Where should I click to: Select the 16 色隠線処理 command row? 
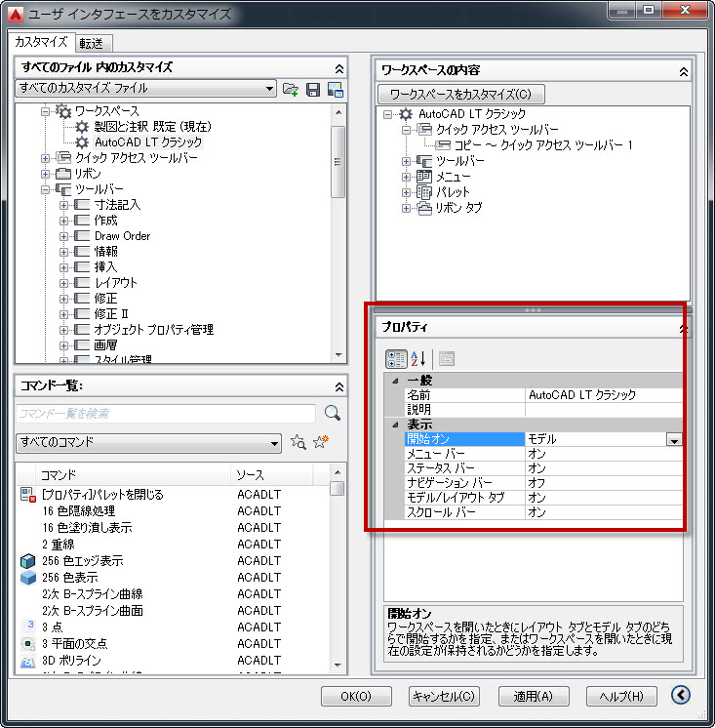[x=175, y=510]
